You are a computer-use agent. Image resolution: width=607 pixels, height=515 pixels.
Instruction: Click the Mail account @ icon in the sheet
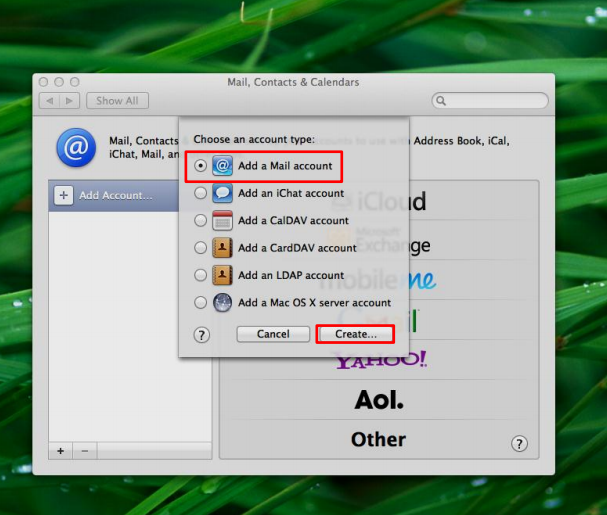[x=222, y=166]
